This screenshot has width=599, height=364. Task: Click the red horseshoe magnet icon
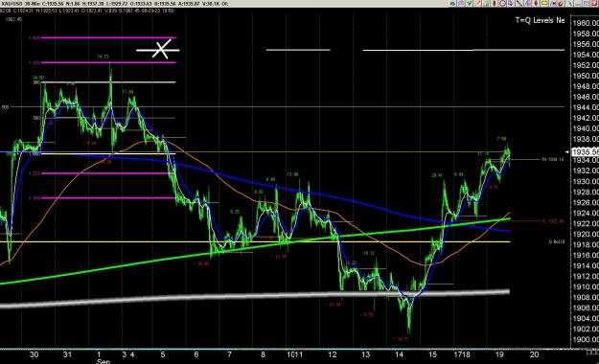[x=561, y=4]
